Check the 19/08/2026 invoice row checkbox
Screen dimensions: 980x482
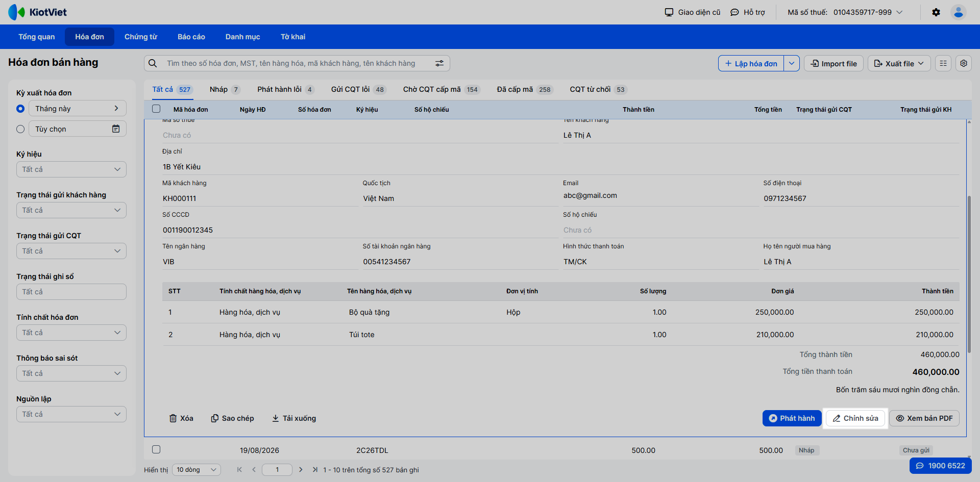click(x=156, y=449)
